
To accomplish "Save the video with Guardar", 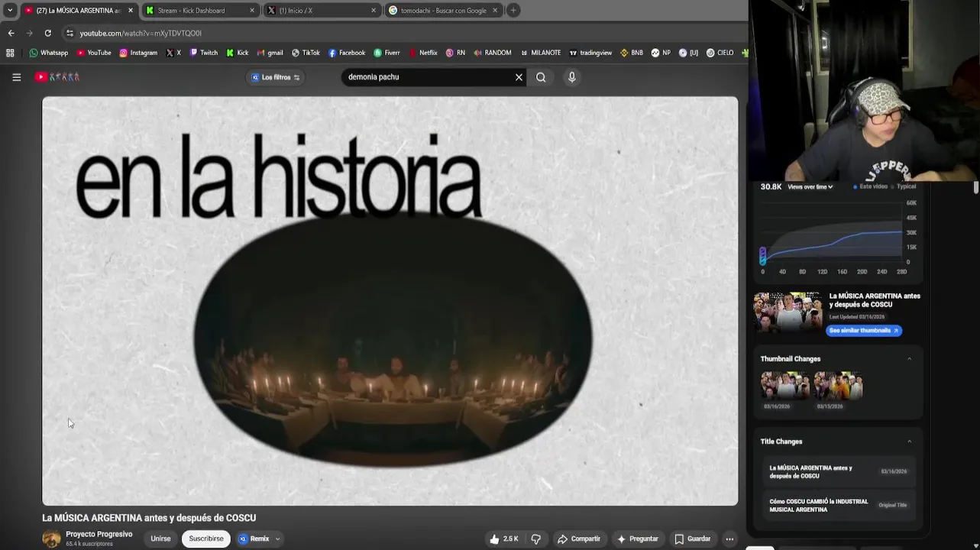I will click(693, 539).
